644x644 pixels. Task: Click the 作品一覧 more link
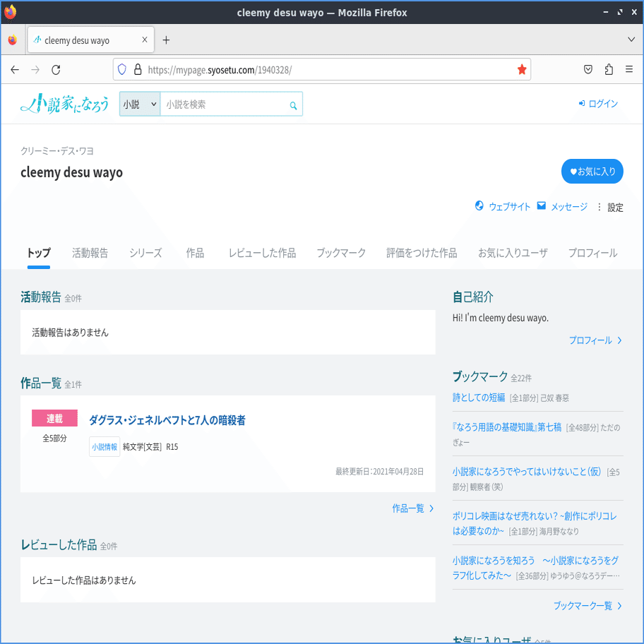[x=413, y=508]
